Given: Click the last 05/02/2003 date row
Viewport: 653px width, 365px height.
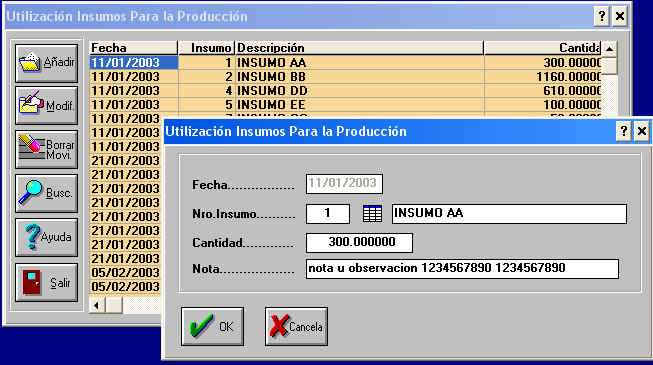Looking at the screenshot, I should 125,287.
